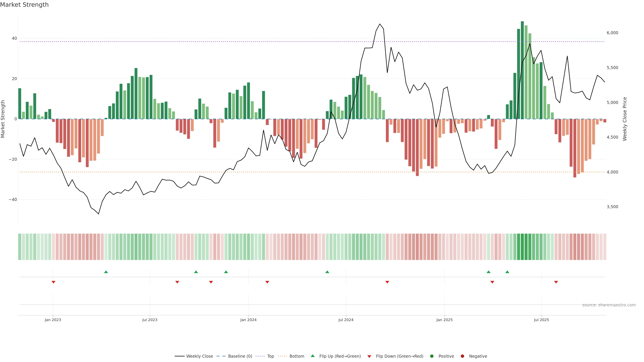Image resolution: width=644 pixels, height=362 pixels.
Task: Click the rightmost red flip-down triangle marker
Action: 556,282
